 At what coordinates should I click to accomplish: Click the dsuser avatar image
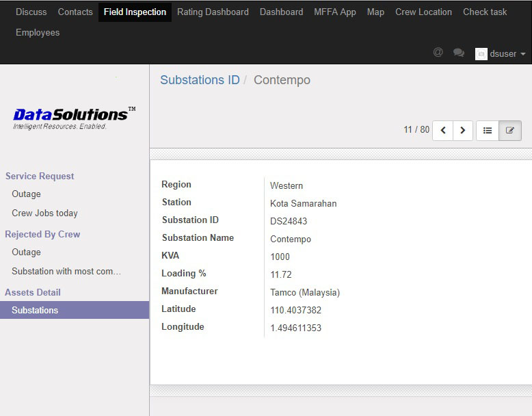[x=481, y=54]
